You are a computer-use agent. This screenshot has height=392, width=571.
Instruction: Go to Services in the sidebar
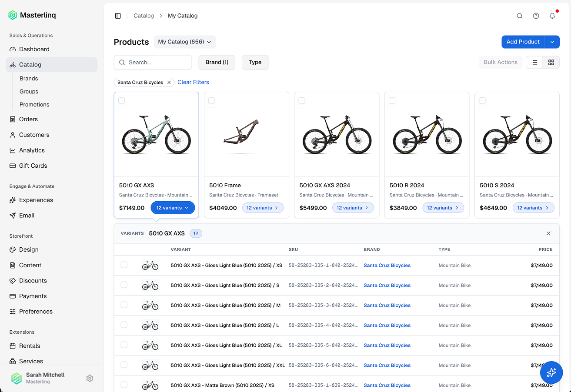[x=31, y=361]
